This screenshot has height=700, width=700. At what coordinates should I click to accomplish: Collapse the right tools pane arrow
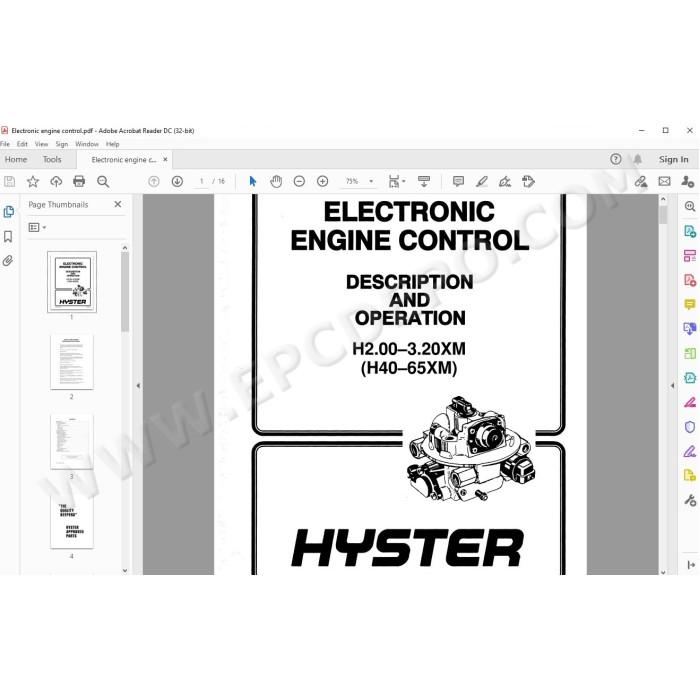pos(673,385)
